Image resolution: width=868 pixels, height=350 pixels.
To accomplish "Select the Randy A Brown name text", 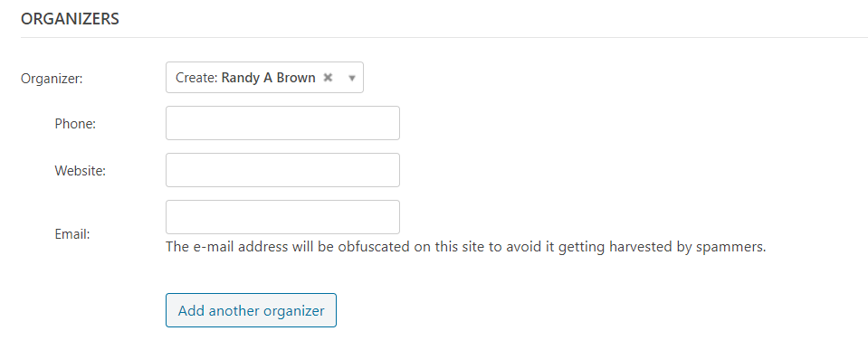I will [x=269, y=78].
